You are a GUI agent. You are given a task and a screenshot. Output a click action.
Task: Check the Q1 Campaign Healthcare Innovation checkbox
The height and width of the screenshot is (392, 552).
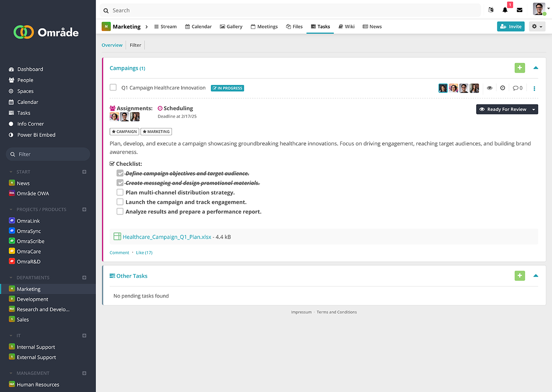[x=113, y=87]
